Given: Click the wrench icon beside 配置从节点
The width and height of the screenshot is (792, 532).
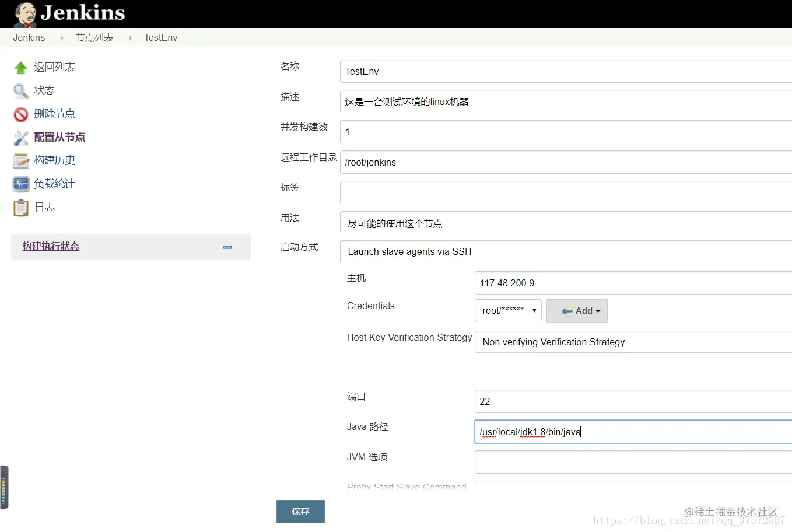Looking at the screenshot, I should pyautogui.click(x=20, y=138).
